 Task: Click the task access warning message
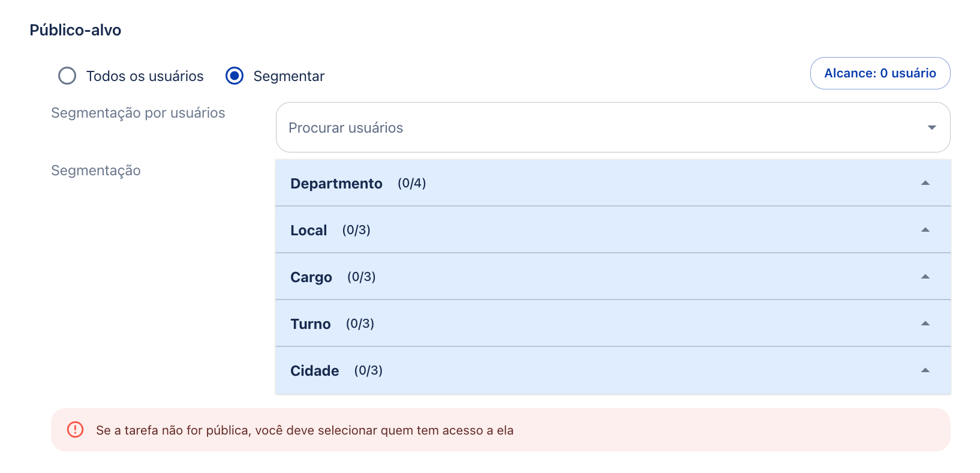pos(305,430)
